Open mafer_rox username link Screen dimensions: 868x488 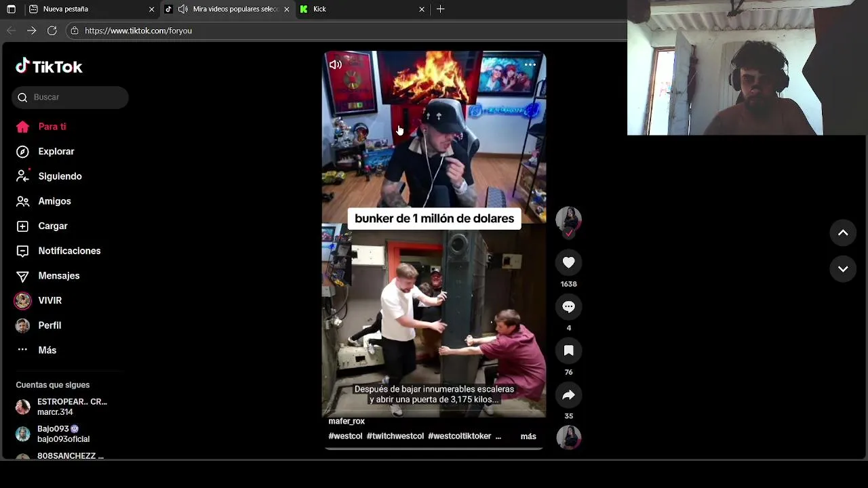(347, 422)
